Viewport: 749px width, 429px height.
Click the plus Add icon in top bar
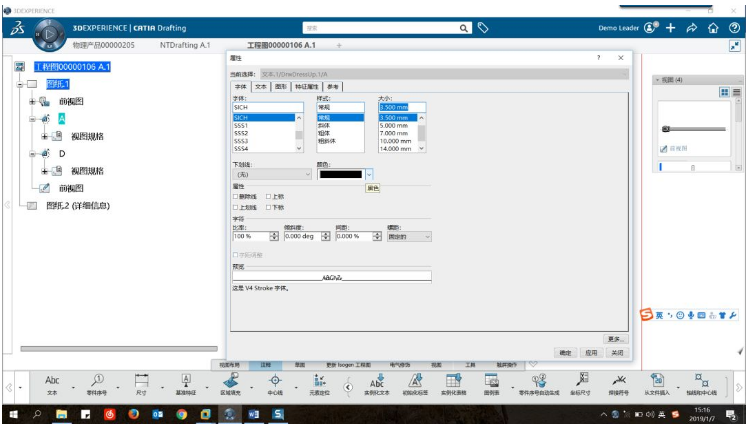(671, 28)
